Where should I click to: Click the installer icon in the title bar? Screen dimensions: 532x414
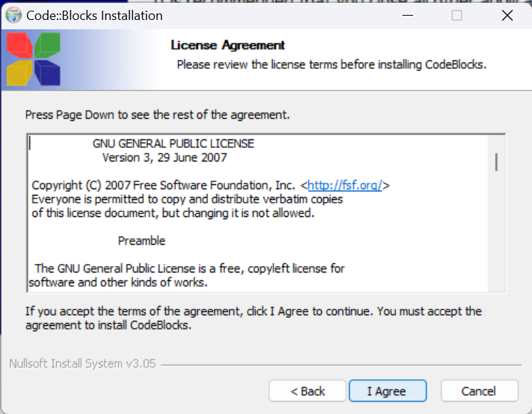tap(14, 16)
